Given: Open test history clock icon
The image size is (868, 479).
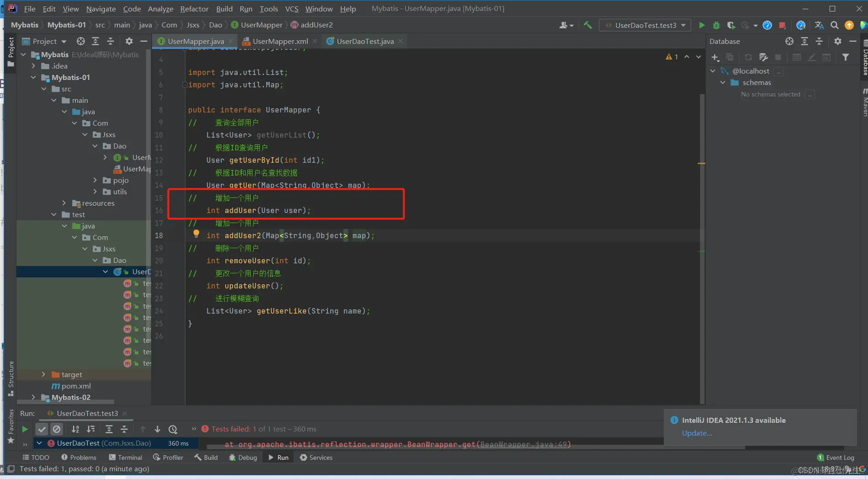Looking at the screenshot, I should (x=173, y=429).
